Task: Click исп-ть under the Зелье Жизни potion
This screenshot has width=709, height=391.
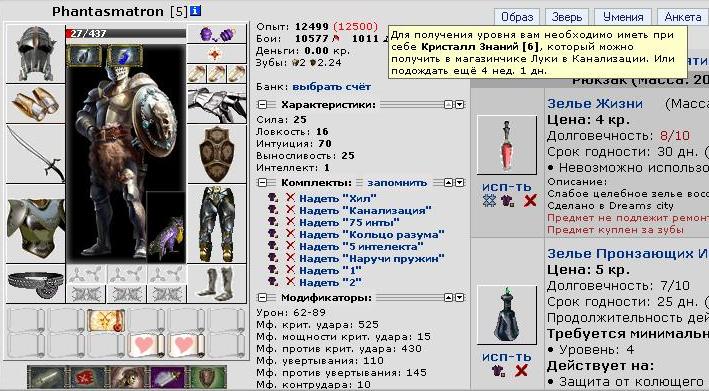Action: 506,187
